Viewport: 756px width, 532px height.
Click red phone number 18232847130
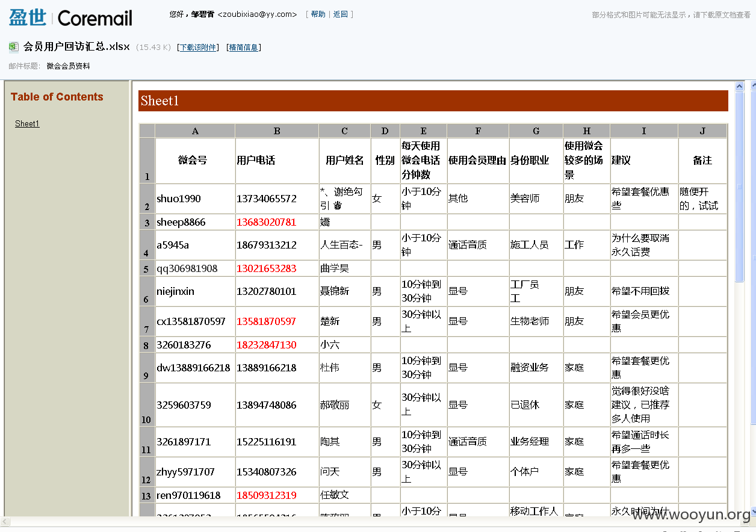tap(277, 345)
